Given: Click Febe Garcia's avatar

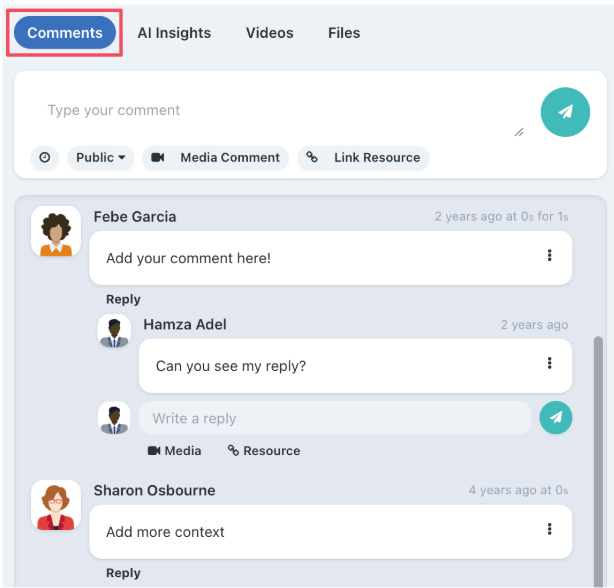Looking at the screenshot, I should pos(56,232).
